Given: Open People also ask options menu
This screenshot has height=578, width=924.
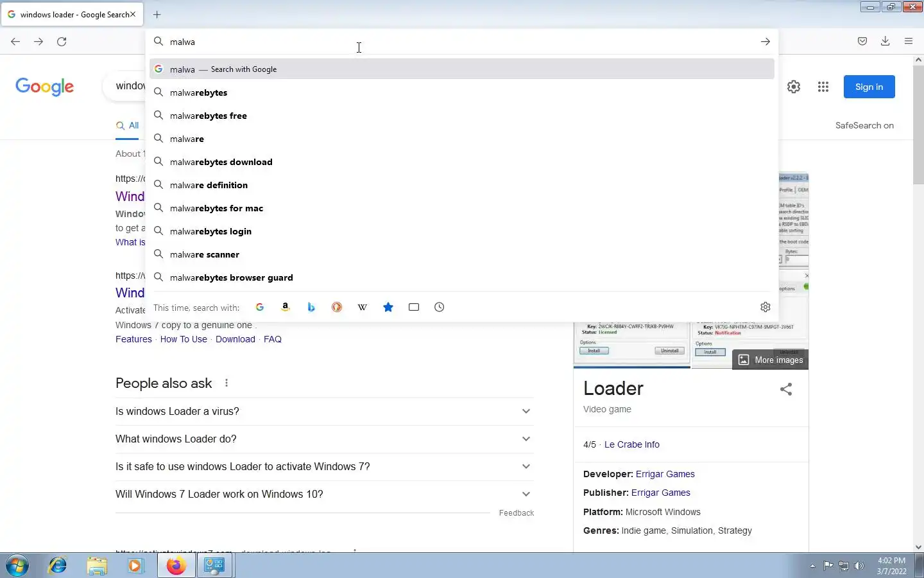Looking at the screenshot, I should 227,383.
